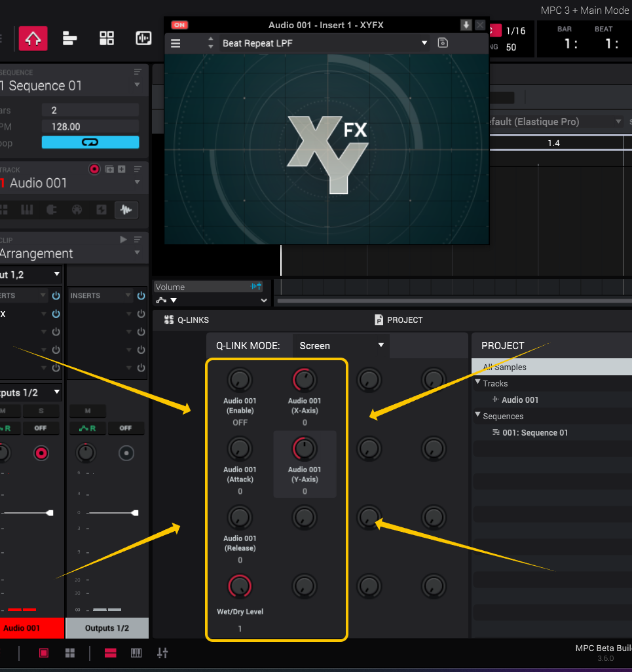Click the duplicate track icon in Track section

[x=109, y=169]
